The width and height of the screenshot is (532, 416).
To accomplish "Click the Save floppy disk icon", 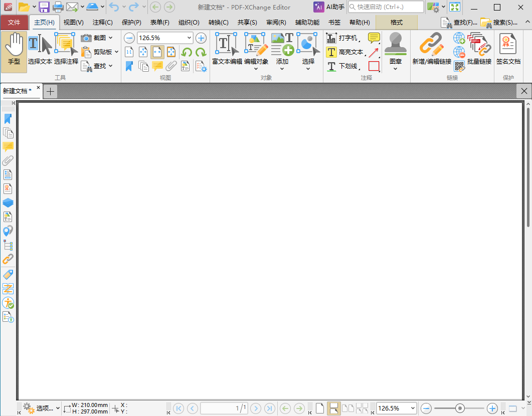I will click(x=44, y=7).
